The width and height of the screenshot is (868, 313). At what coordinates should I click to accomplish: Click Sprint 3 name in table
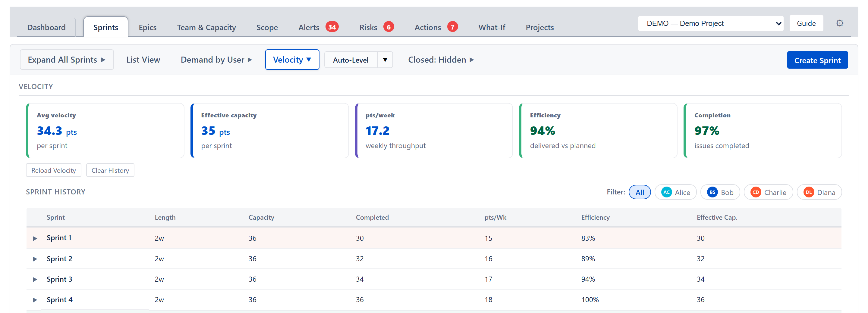[x=59, y=279]
